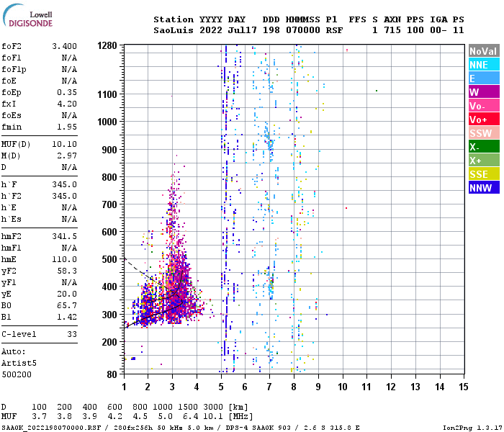Click the fxI value 4.20
Viewport: 504px width, 432px height.
coord(67,104)
